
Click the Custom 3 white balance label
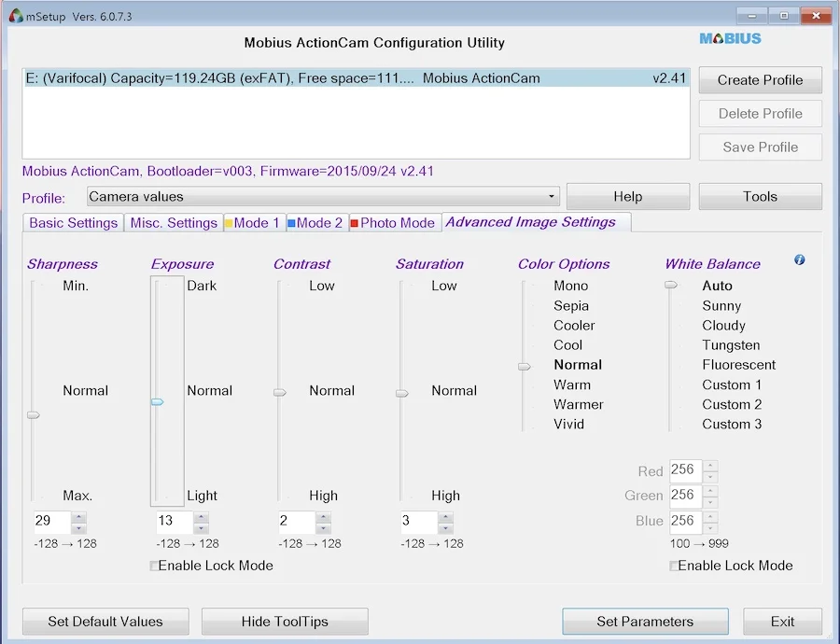(732, 425)
